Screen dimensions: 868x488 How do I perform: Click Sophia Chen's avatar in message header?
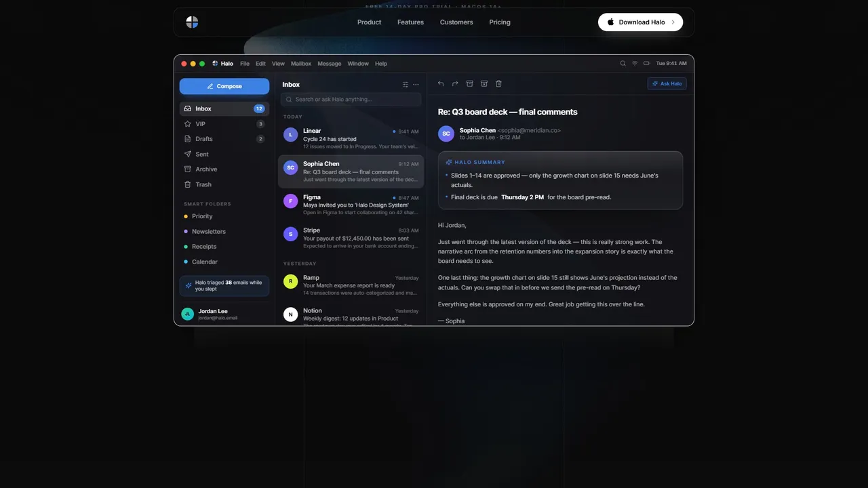coord(446,134)
